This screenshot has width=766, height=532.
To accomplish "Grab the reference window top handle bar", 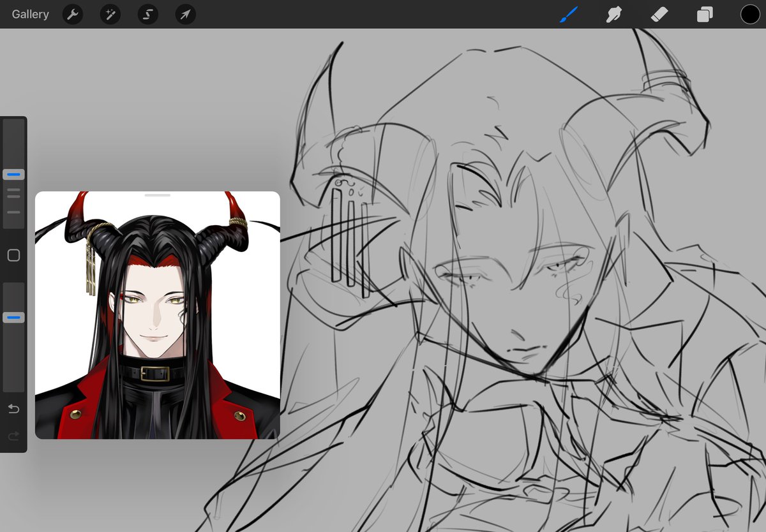I will 158,195.
